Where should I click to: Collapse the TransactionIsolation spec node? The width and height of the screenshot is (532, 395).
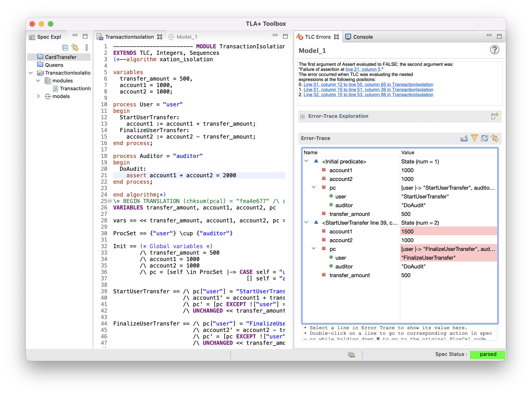click(31, 73)
